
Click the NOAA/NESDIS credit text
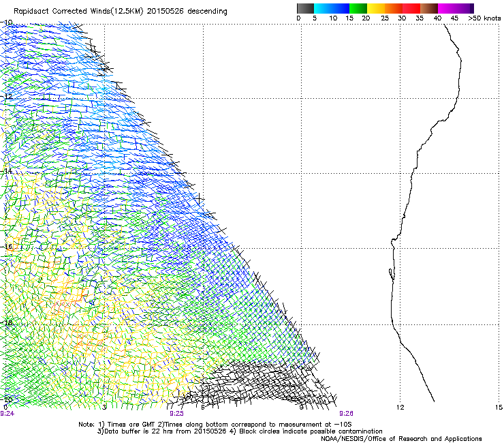(401, 439)
